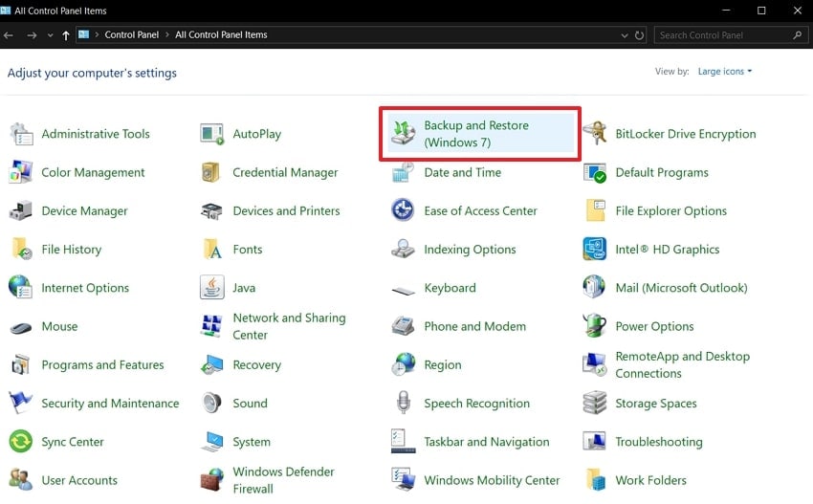Open the 'Storage Spaces' text link
The height and width of the screenshot is (504, 813).
point(656,404)
